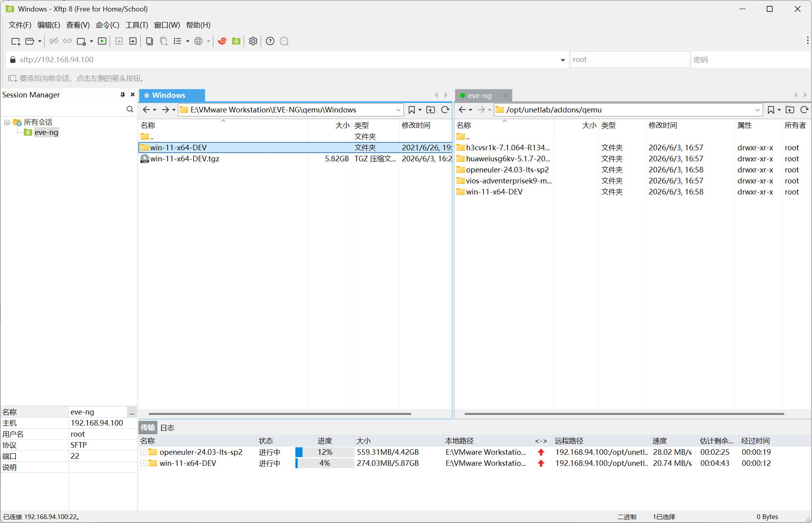Click the transfer-right arrow icon
The image size is (812, 523).
(x=133, y=41)
